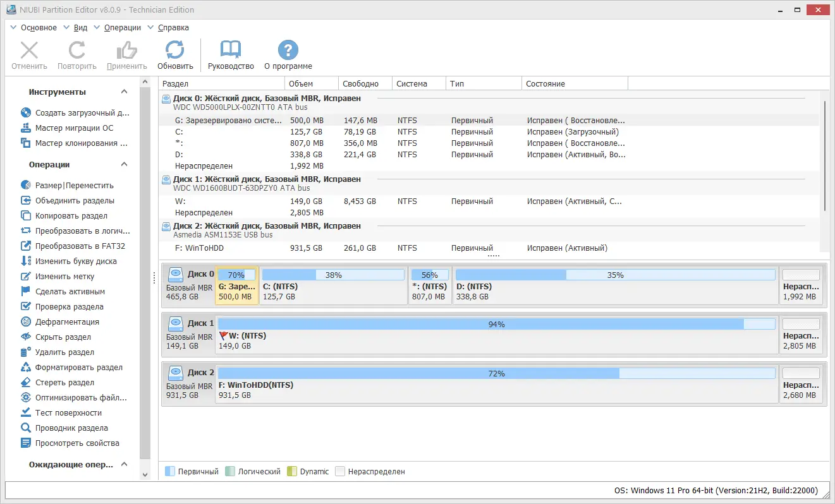Image resolution: width=835 pixels, height=504 pixels.
Task: Select the F: WinToHDD list row
Action: coord(489,248)
